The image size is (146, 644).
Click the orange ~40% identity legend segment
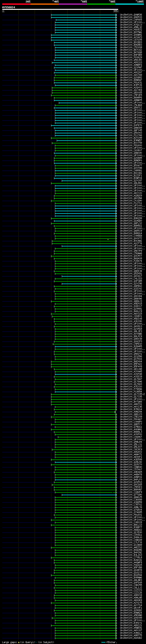pos(45,4)
